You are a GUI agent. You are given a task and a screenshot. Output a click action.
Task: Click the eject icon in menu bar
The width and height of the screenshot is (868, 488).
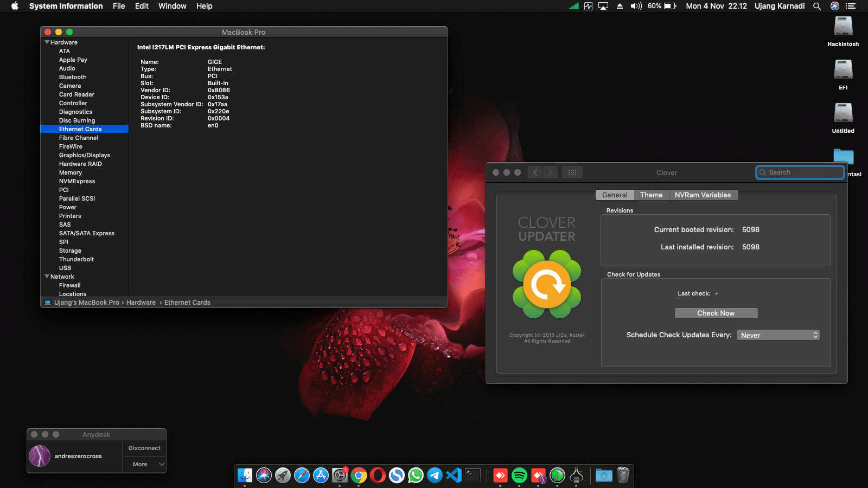click(x=620, y=6)
